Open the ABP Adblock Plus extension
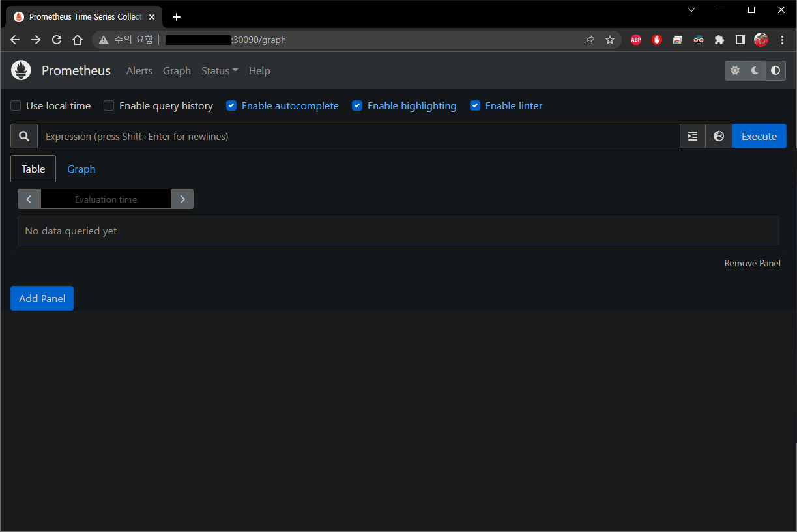Image resolution: width=797 pixels, height=532 pixels. 636,40
